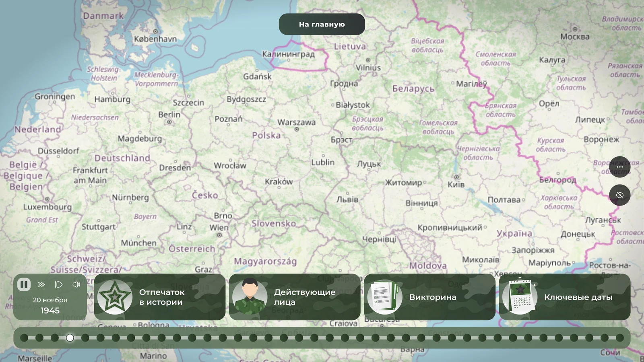
Task: Go to main page via На главную
Action: coord(322,24)
